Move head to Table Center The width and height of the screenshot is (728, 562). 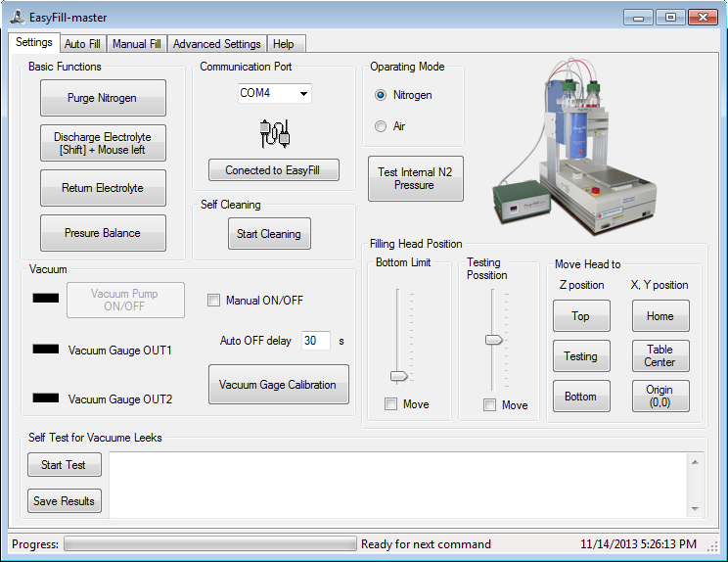point(660,356)
